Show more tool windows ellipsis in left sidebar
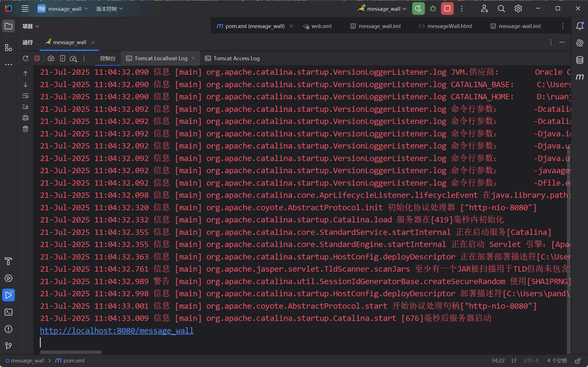 (x=8, y=65)
